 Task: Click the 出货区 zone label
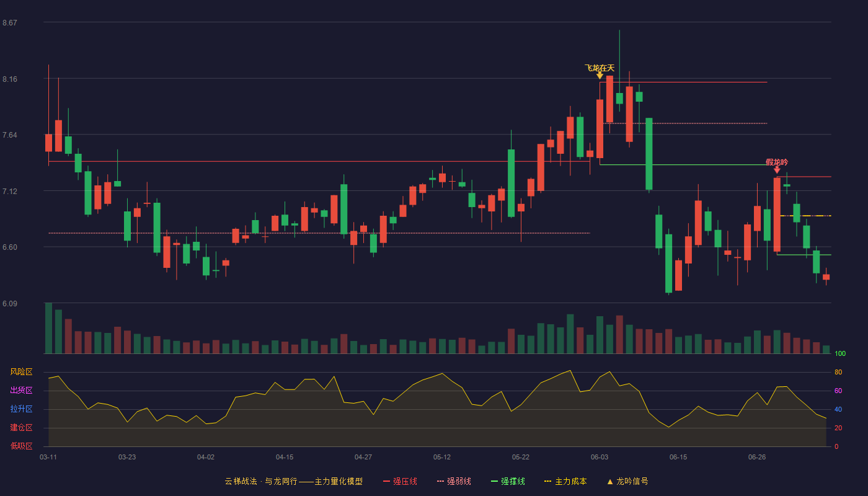point(21,391)
